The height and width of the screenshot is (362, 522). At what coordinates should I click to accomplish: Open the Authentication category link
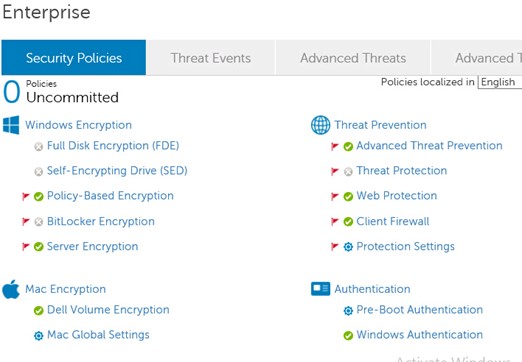point(372,289)
